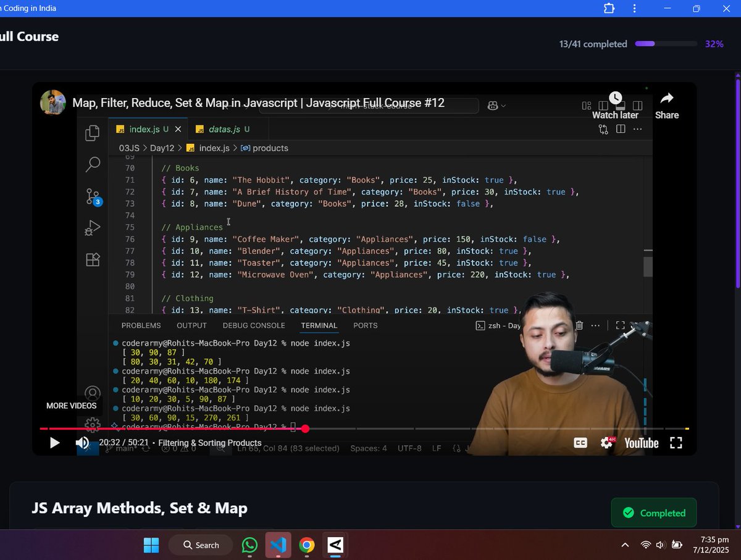
Task: Select the PROBLEMS panel tab
Action: pos(141,325)
